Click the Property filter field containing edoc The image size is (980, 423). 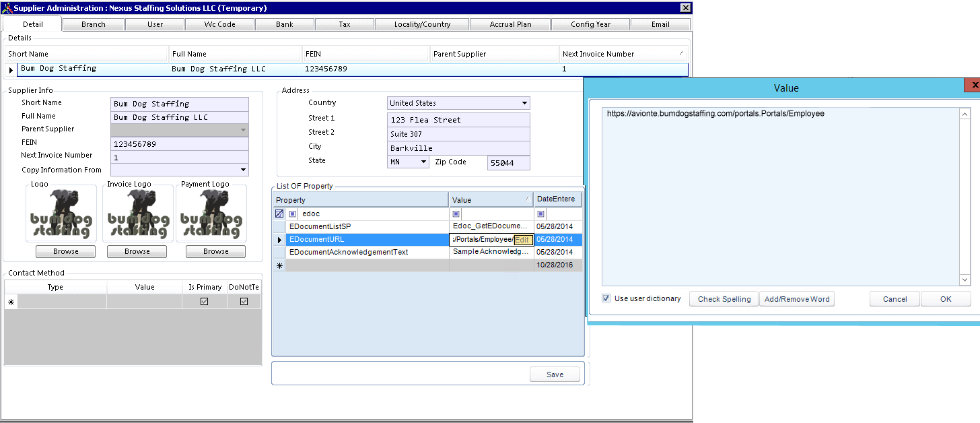pos(372,214)
